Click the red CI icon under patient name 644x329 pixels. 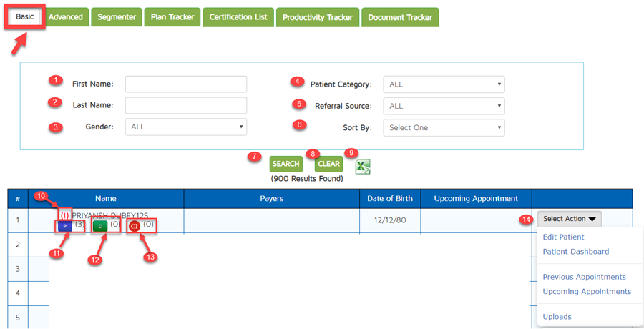tap(134, 227)
